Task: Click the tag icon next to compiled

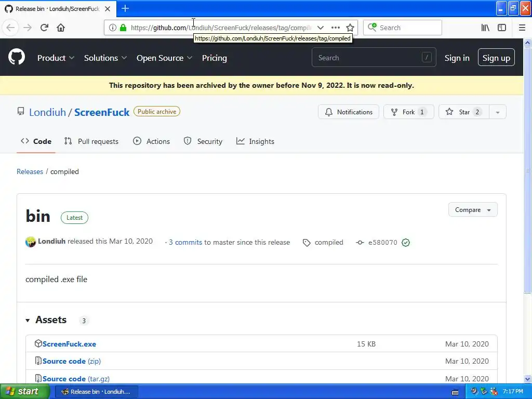Action: [x=307, y=243]
